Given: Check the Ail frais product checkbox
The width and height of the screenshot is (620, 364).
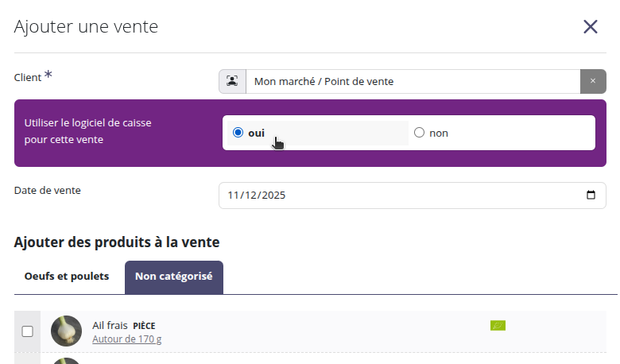Looking at the screenshot, I should pyautogui.click(x=27, y=331).
